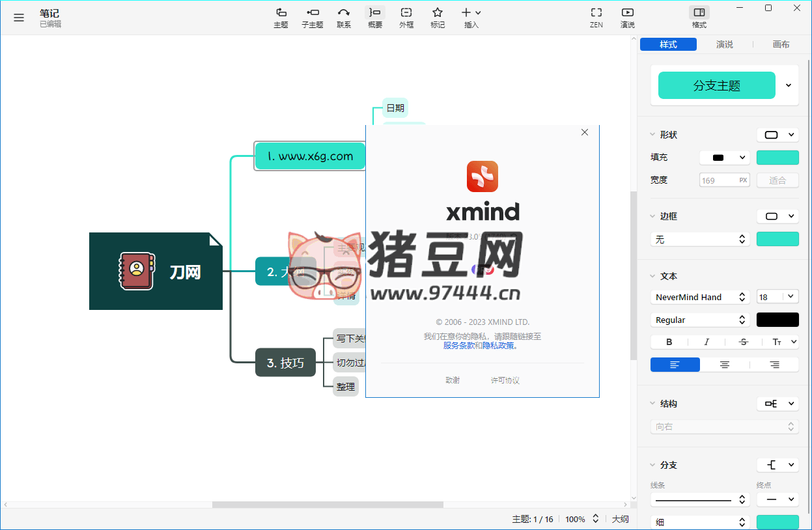Switch to the Pitch (演说) format tab

point(724,44)
